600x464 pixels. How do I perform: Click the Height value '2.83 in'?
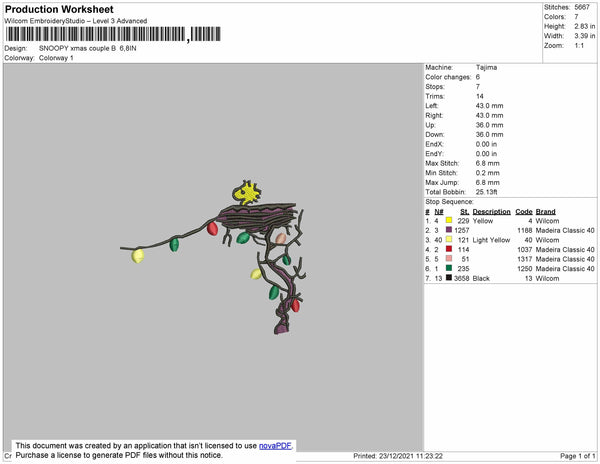[x=584, y=26]
